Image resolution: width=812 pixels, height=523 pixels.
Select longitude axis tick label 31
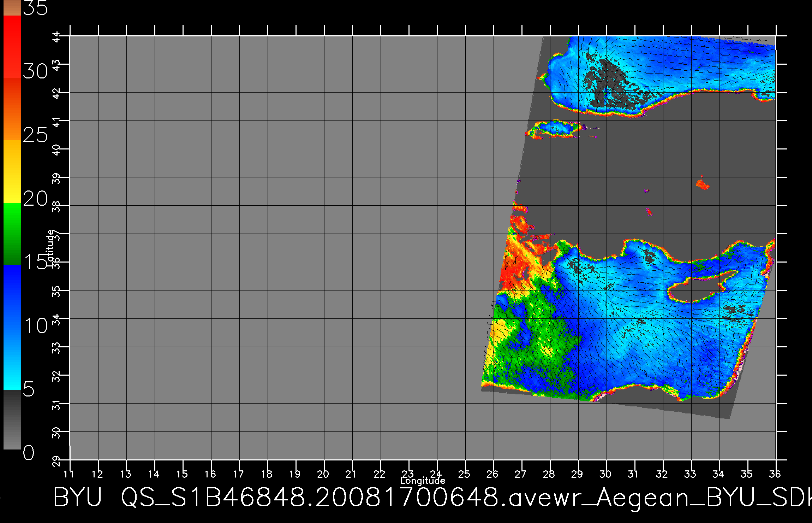633,474
